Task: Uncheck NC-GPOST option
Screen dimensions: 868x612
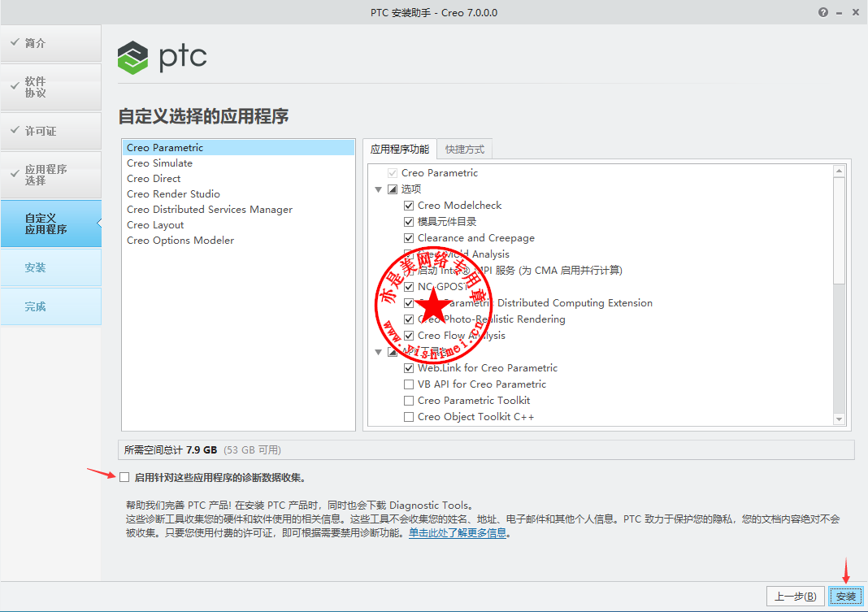Action: click(409, 287)
